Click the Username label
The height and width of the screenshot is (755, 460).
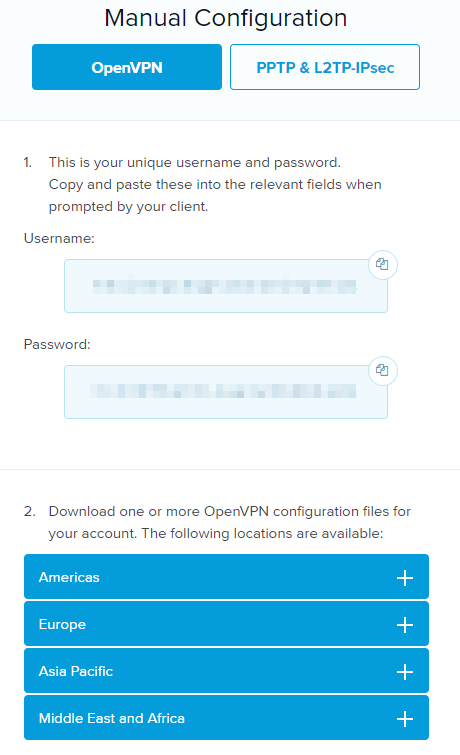(59, 238)
